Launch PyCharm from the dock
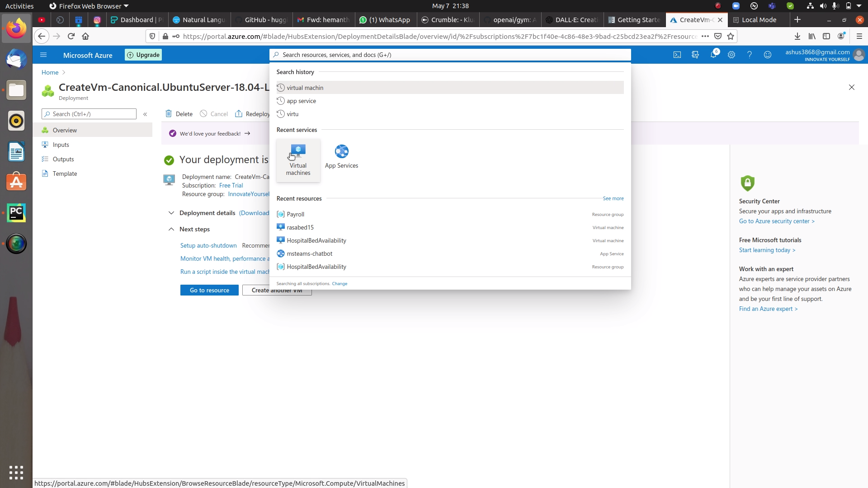The image size is (868, 488). tap(16, 213)
